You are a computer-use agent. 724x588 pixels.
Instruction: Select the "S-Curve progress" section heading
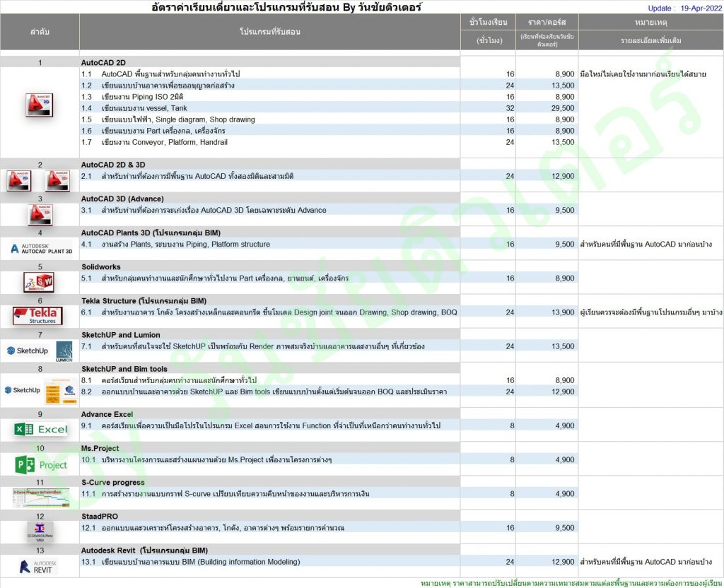point(112,482)
